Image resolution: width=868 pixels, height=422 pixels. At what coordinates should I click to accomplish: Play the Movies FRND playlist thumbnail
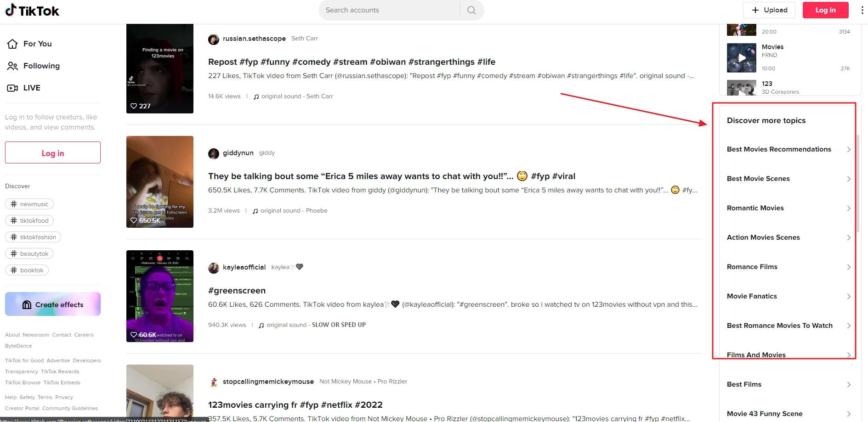(x=742, y=58)
